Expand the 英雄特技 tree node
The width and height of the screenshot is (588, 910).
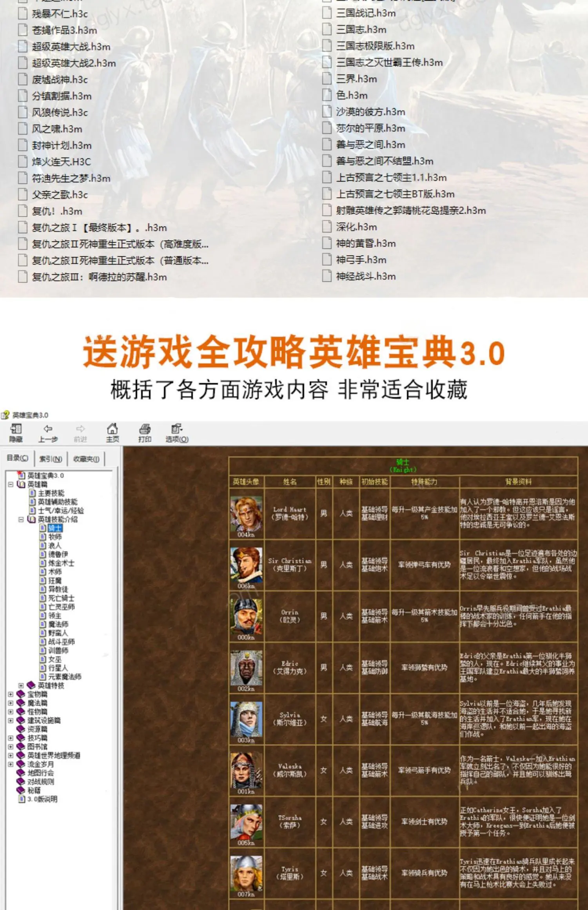[x=21, y=685]
